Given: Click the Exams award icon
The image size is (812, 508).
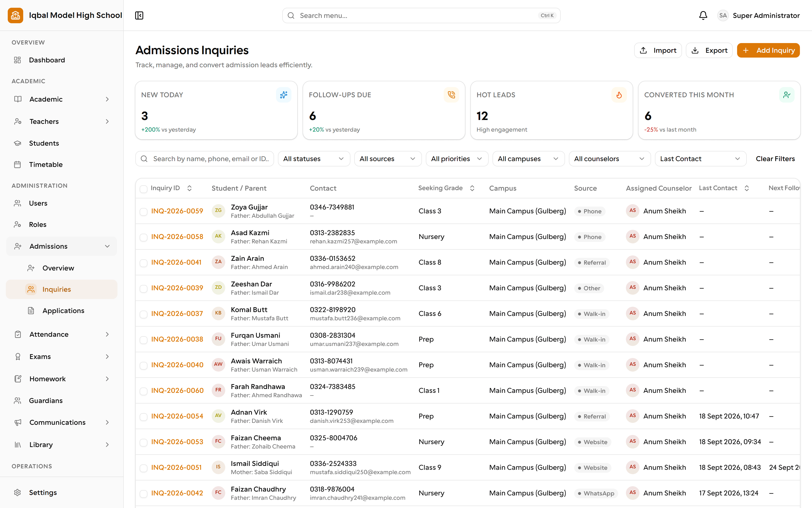Looking at the screenshot, I should 18,357.
